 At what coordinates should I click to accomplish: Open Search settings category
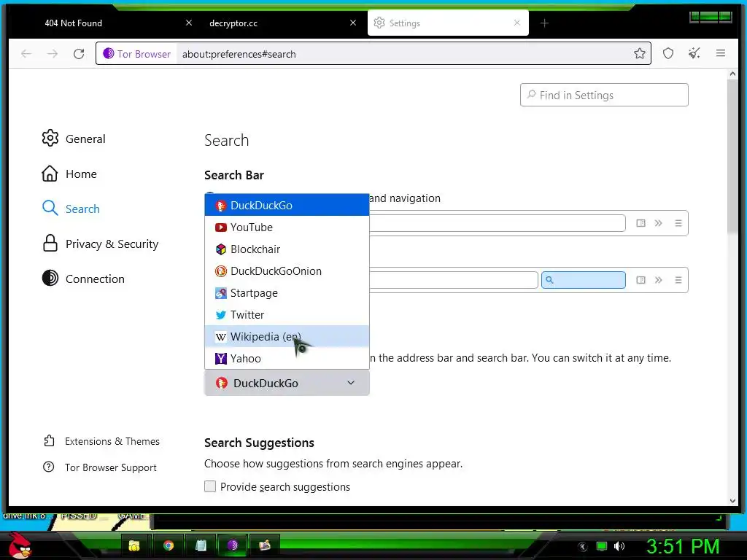(71, 209)
